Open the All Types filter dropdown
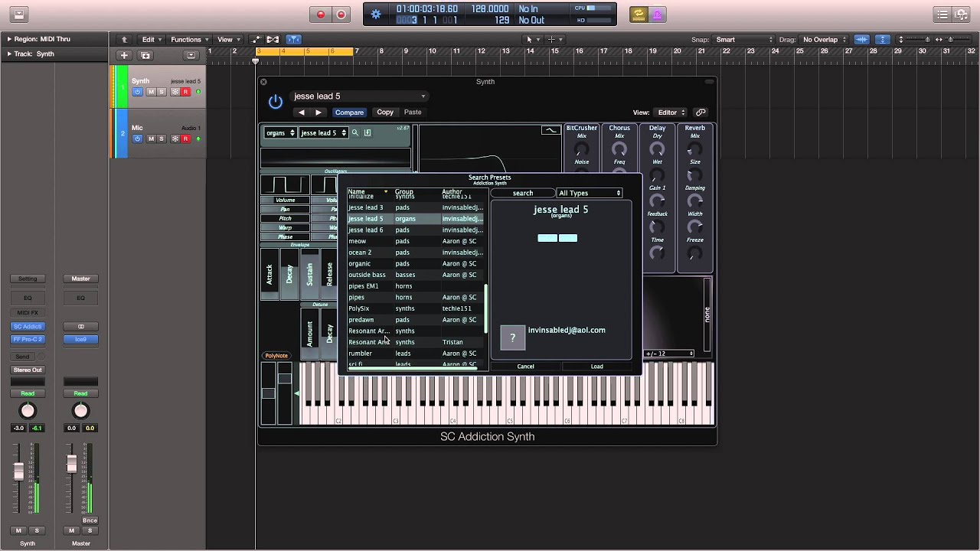This screenshot has height=551, width=980. coord(590,194)
